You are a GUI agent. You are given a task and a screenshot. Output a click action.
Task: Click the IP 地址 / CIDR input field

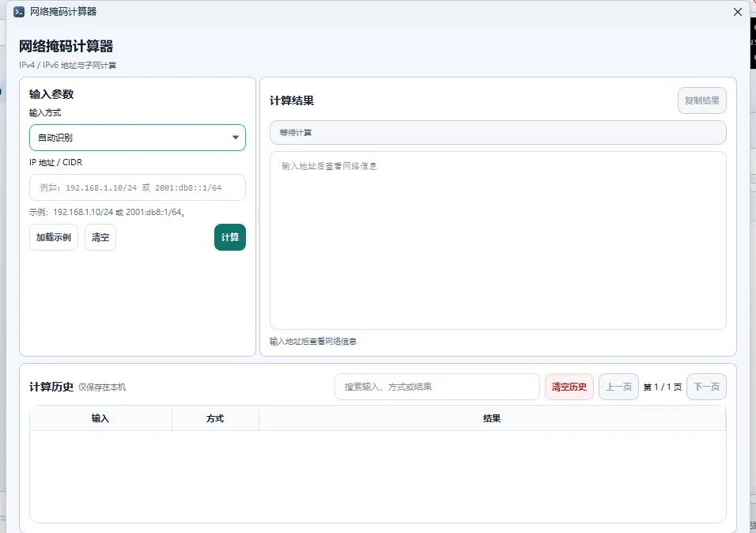click(x=138, y=187)
